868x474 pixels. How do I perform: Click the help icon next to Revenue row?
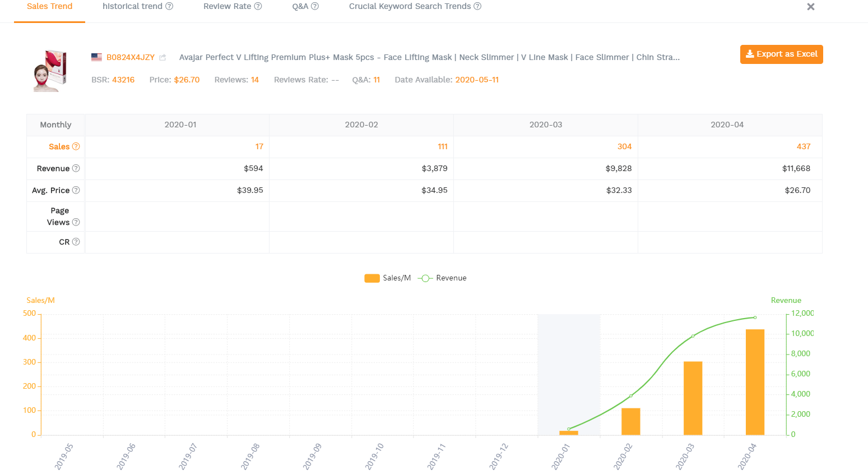click(76, 168)
